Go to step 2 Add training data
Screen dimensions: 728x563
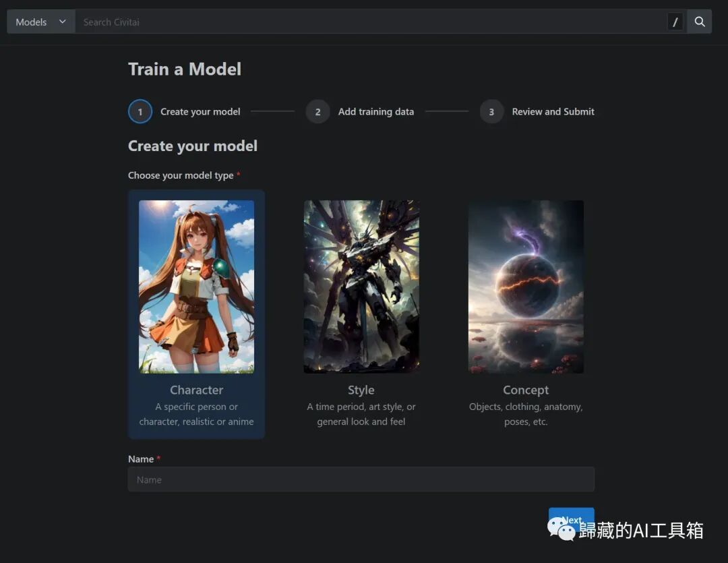[360, 111]
